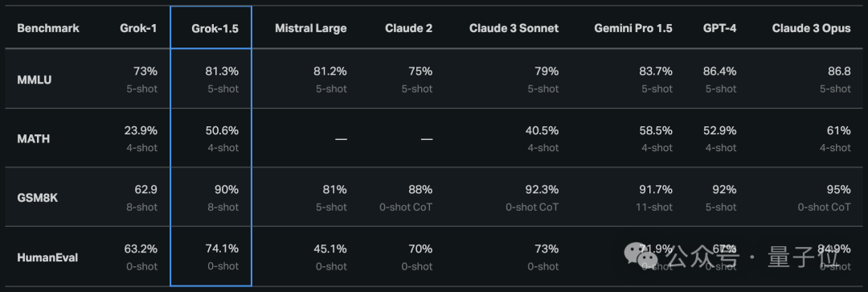This screenshot has width=868, height=292.
Task: Click the Claude 2 column header
Action: 408,28
